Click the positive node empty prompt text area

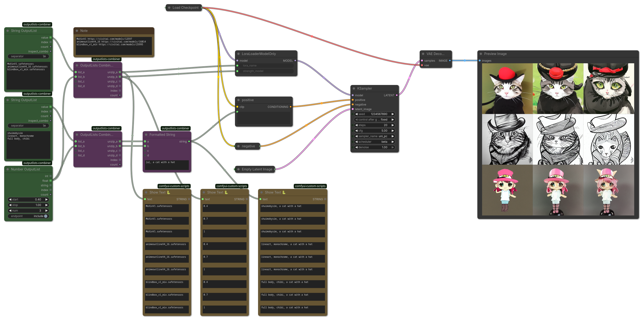(264, 118)
